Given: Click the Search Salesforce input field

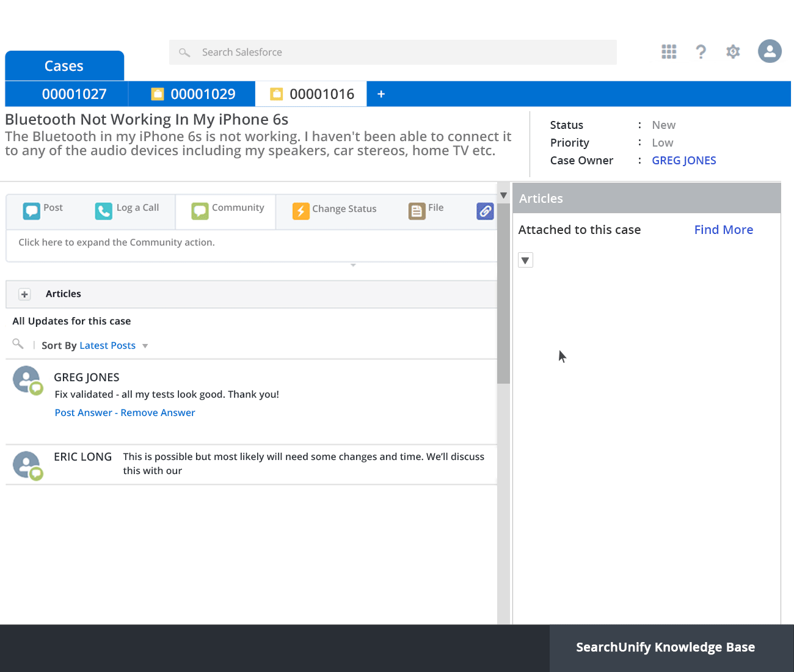Looking at the screenshot, I should tap(393, 53).
